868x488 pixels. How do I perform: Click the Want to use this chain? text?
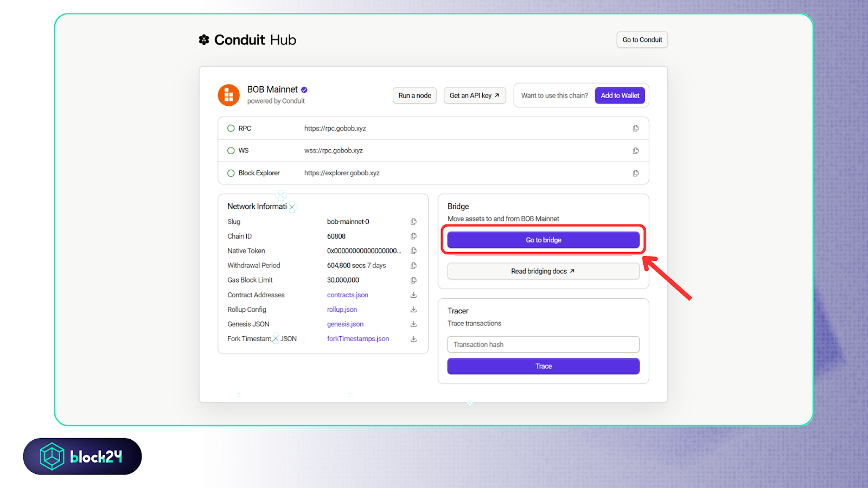(x=554, y=95)
